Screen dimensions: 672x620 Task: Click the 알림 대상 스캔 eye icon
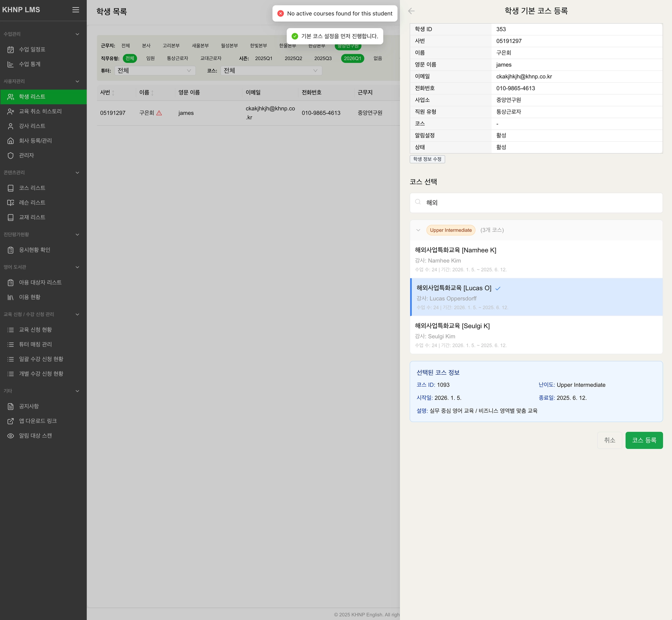coord(11,436)
